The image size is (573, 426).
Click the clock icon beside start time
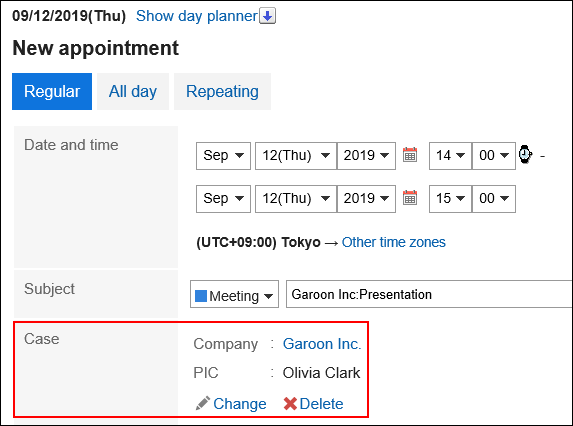[x=525, y=155]
